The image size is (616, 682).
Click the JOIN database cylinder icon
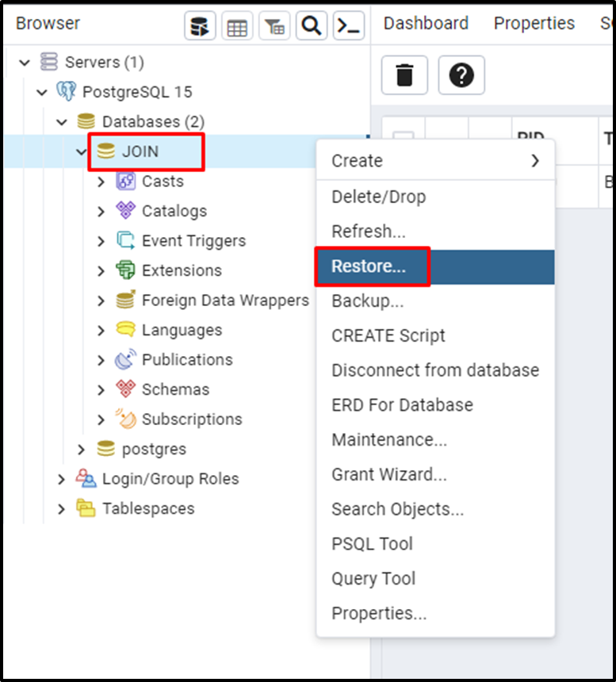(106, 151)
